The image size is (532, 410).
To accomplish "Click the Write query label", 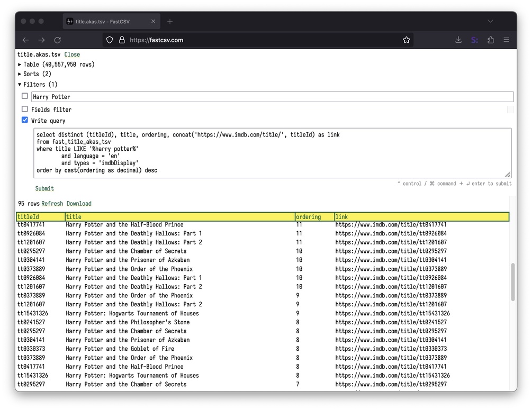I will (x=48, y=121).
